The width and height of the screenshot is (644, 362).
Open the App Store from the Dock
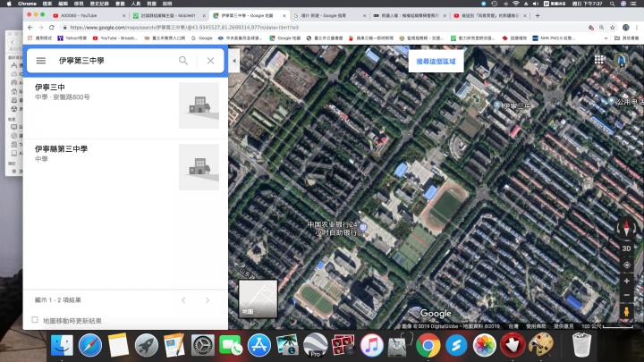(259, 345)
